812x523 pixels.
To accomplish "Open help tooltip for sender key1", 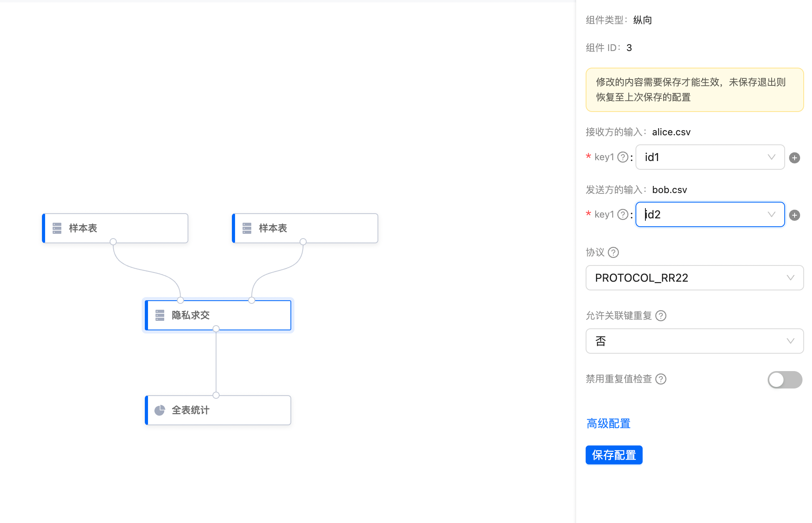I will coord(623,214).
